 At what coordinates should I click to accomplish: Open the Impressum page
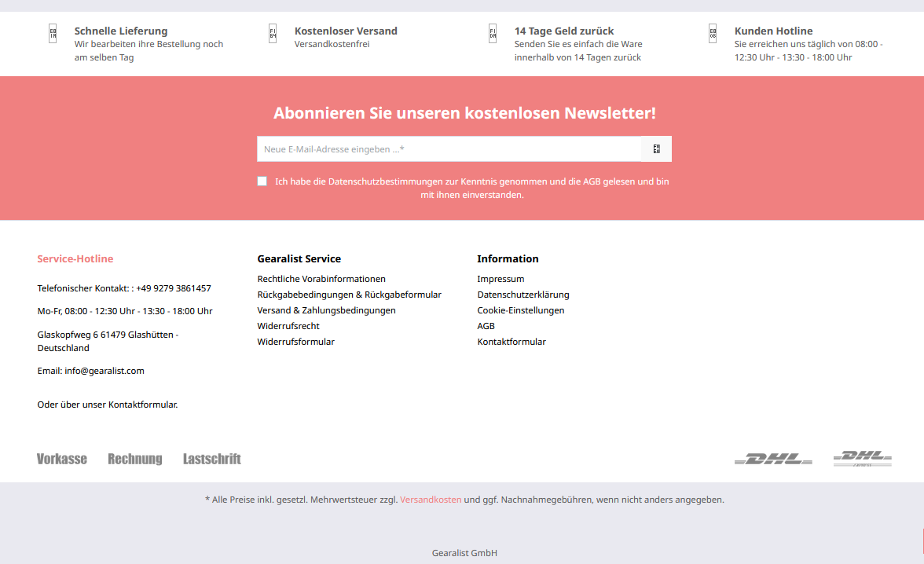500,279
